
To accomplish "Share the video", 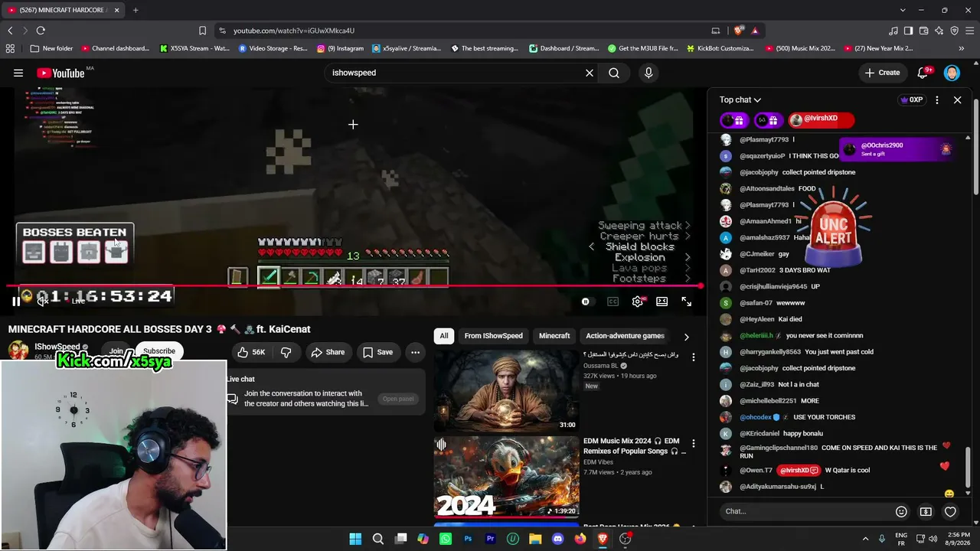I will pyautogui.click(x=328, y=352).
